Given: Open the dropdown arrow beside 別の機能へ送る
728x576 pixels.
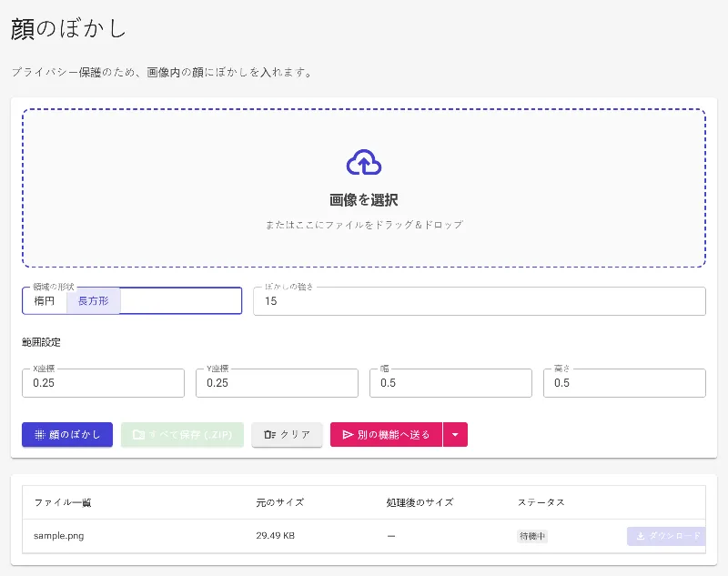Looking at the screenshot, I should (456, 434).
